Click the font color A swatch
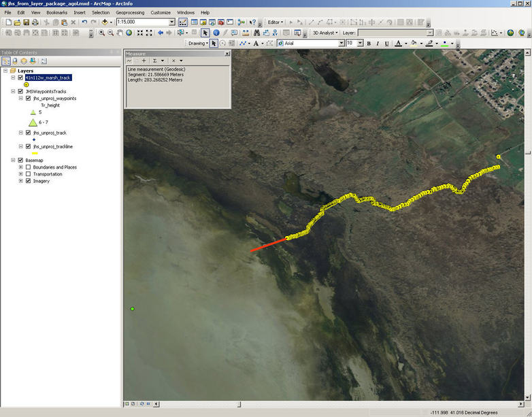 coord(399,44)
